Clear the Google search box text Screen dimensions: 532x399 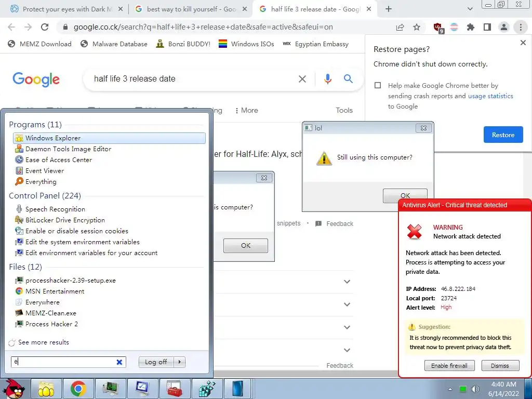pyautogui.click(x=302, y=79)
